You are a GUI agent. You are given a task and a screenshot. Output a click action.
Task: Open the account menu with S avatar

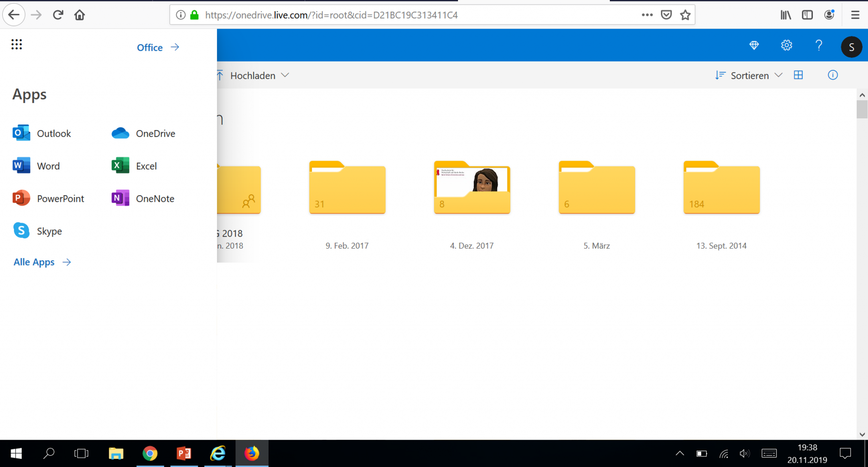click(x=851, y=47)
